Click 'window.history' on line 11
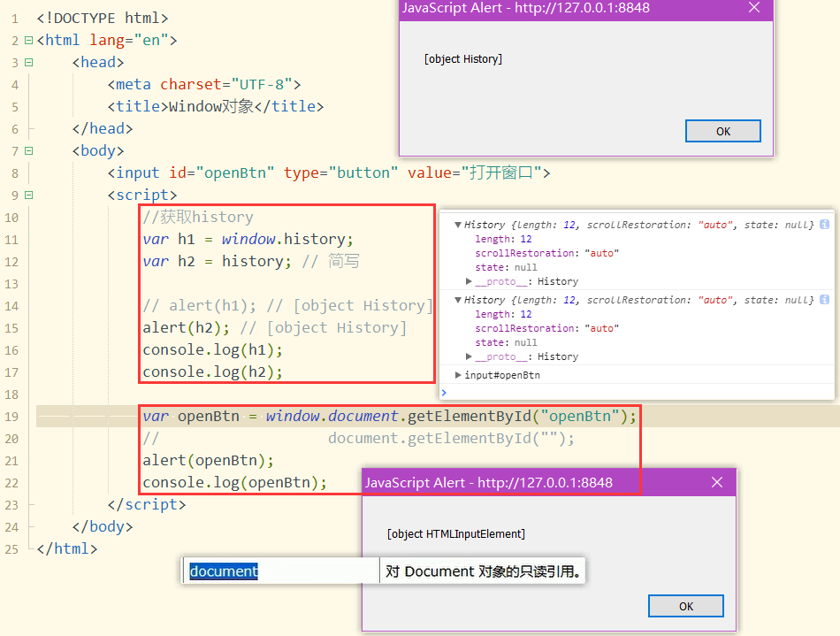840x636 pixels. (x=284, y=239)
